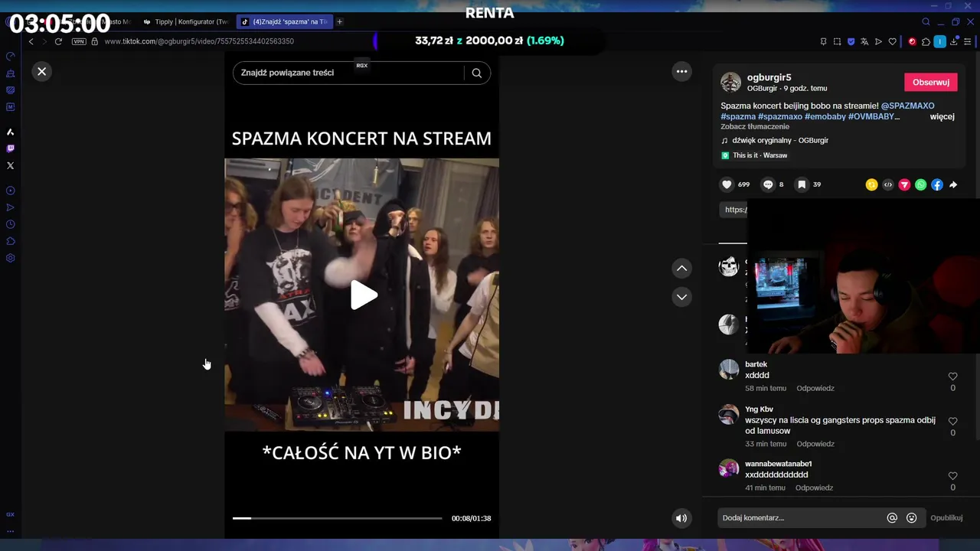Image resolution: width=980 pixels, height=551 pixels.
Task: Open 'This is it · Warsaw' location link
Action: pos(755,155)
